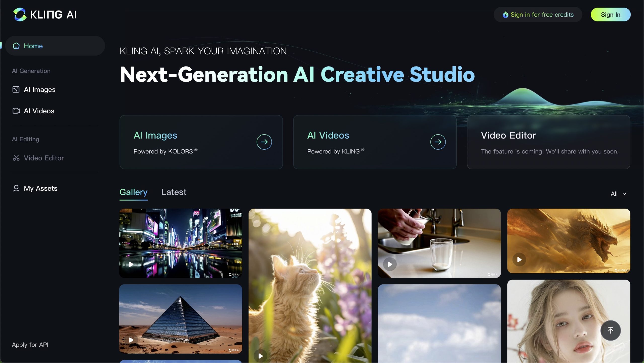The image size is (644, 363).
Task: Click the Kling AI home icon
Action: (x=16, y=46)
